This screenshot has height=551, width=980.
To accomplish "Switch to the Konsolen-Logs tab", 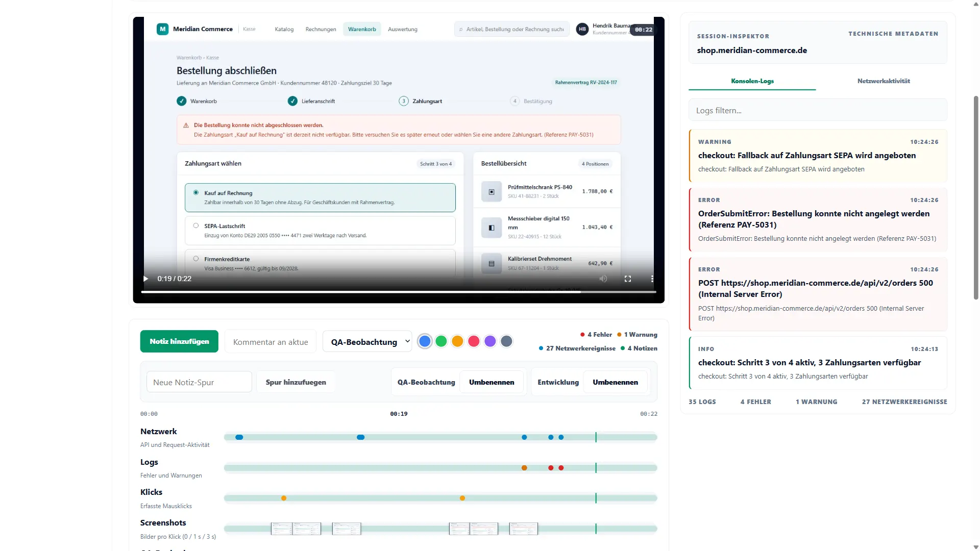I will pos(752,81).
